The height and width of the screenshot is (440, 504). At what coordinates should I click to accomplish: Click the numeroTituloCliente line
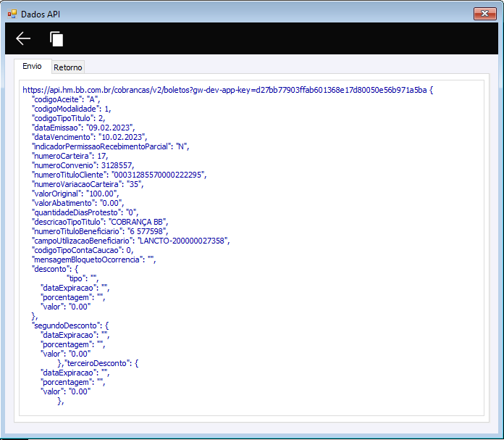(119, 175)
